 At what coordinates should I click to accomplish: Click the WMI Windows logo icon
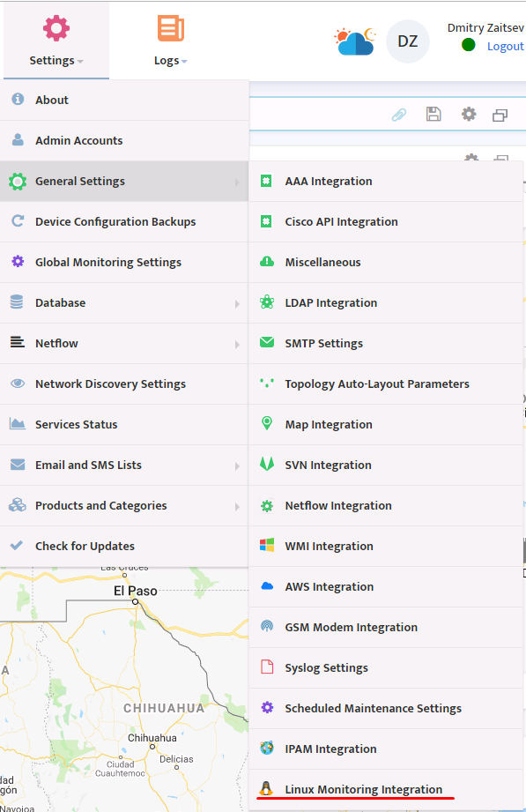(x=267, y=545)
